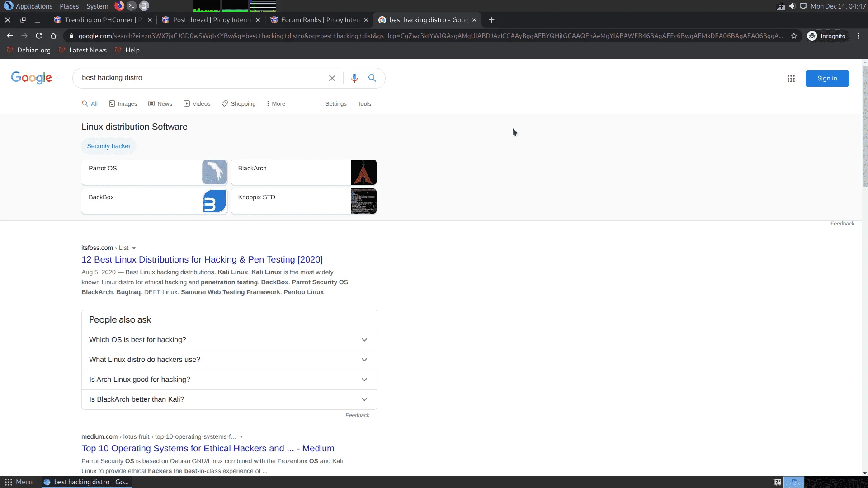The width and height of the screenshot is (868, 488).
Task: Open the Debian.org bookmark
Action: 28,50
